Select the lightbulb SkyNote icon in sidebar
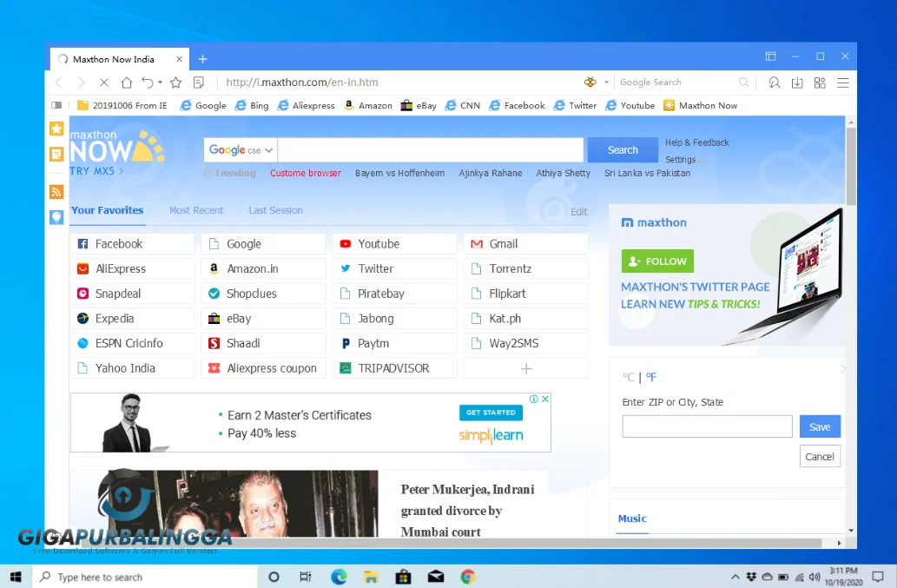The width and height of the screenshot is (897, 588). (x=56, y=217)
